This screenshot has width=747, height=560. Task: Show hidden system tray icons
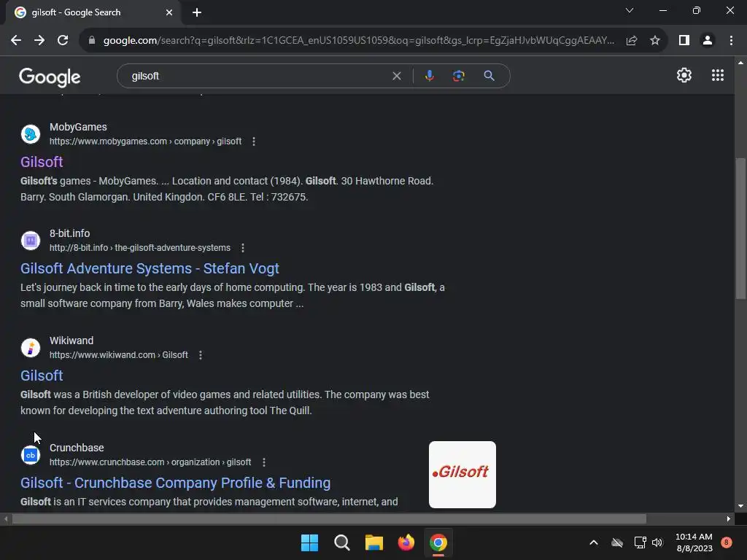point(594,542)
